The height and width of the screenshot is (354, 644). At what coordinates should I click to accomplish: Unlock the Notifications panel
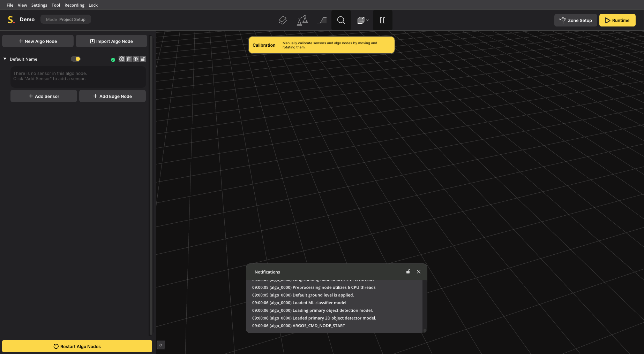pyautogui.click(x=408, y=271)
